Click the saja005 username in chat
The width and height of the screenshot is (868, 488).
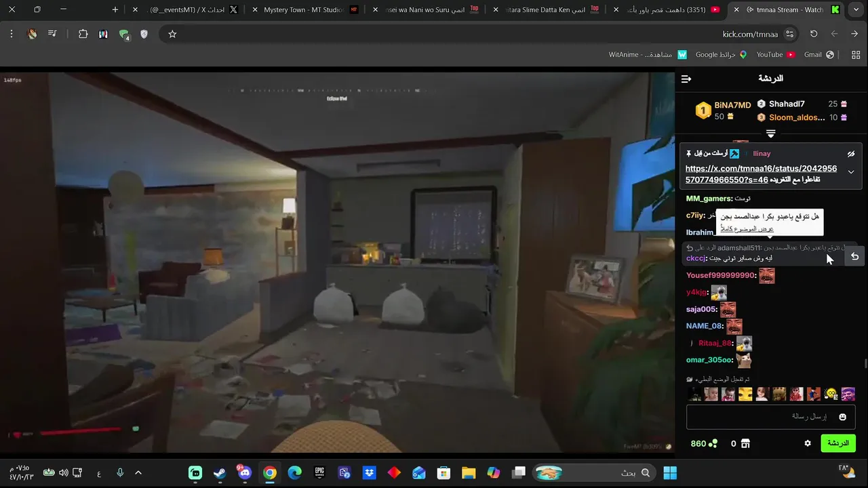coord(701,309)
